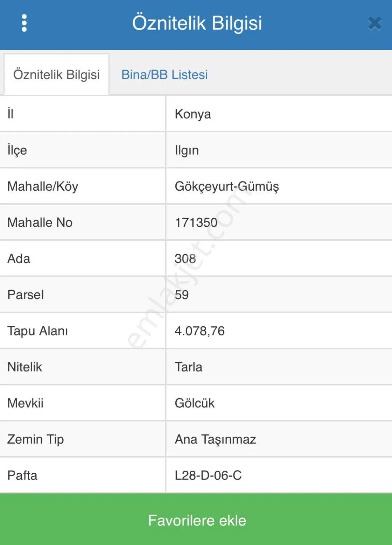Select the Zemin Tip value Ana Taşınmaz
This screenshot has width=392, height=545.
(x=215, y=439)
